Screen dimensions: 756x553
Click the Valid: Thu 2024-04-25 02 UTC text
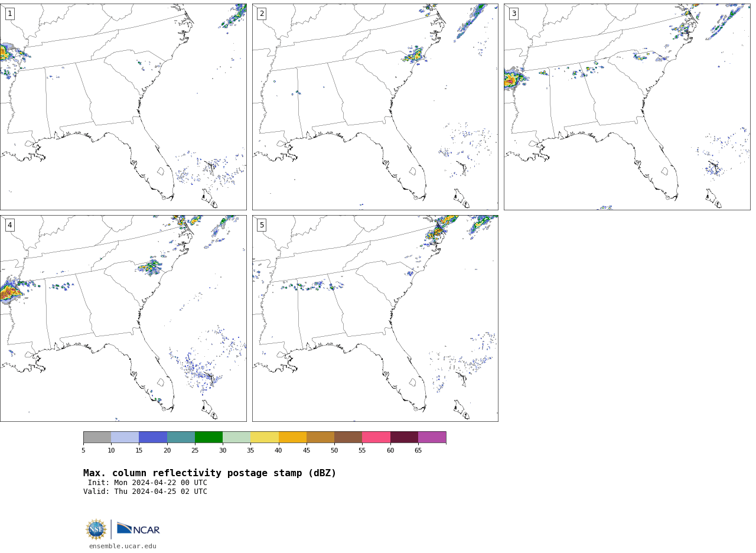[145, 492]
